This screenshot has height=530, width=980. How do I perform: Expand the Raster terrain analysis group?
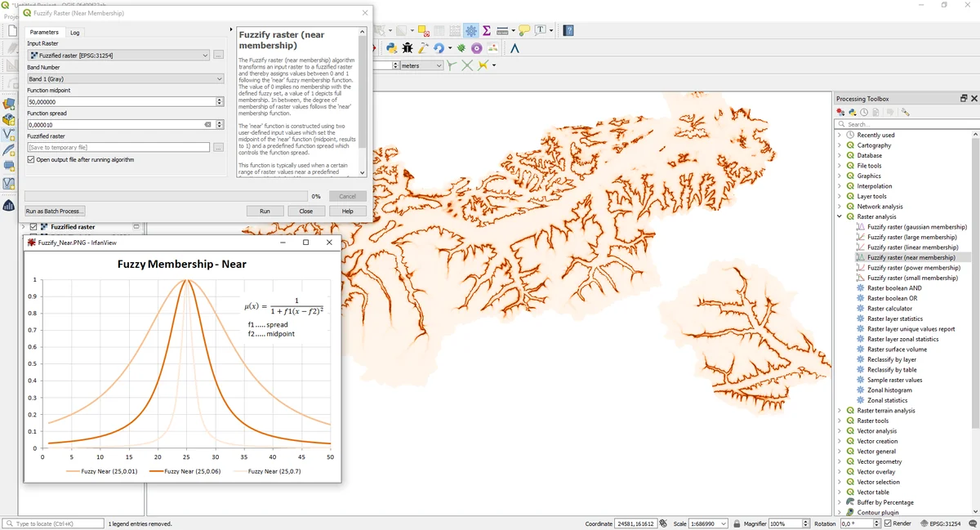[x=840, y=411]
